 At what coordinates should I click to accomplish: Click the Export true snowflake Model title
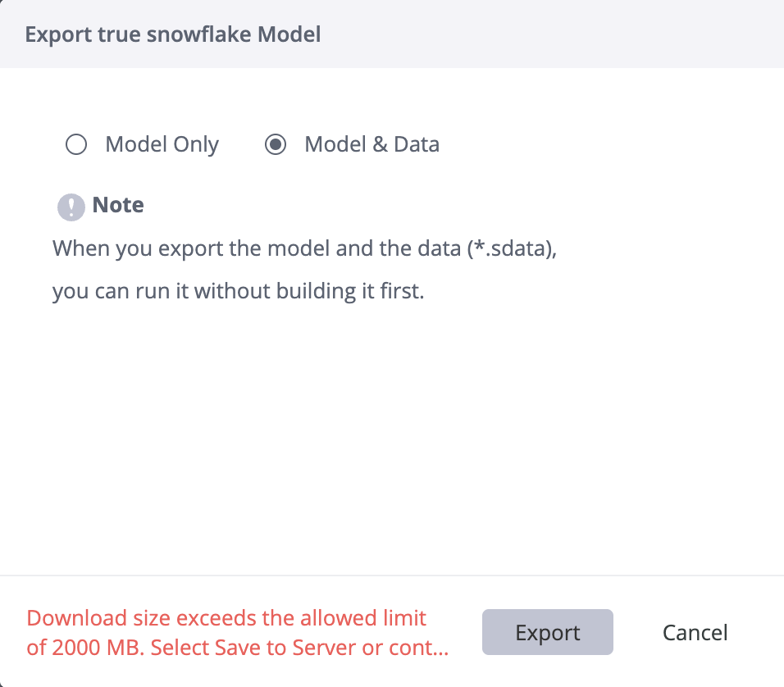pos(173,34)
